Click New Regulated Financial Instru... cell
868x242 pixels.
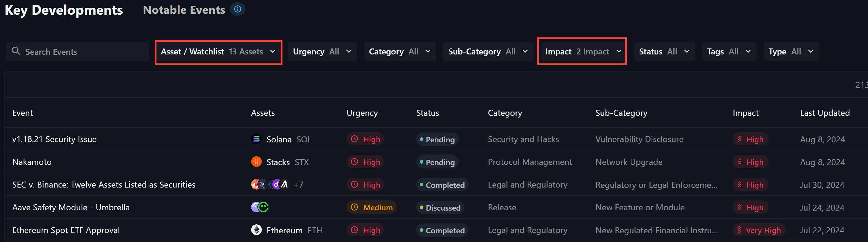tap(656, 230)
